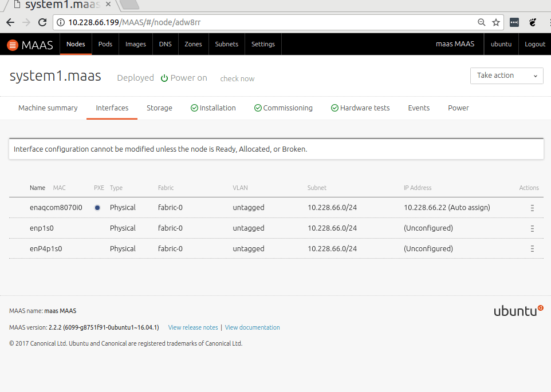Click the zoom magnifier icon in address bar
Image resolution: width=551 pixels, height=392 pixels.
coord(482,22)
